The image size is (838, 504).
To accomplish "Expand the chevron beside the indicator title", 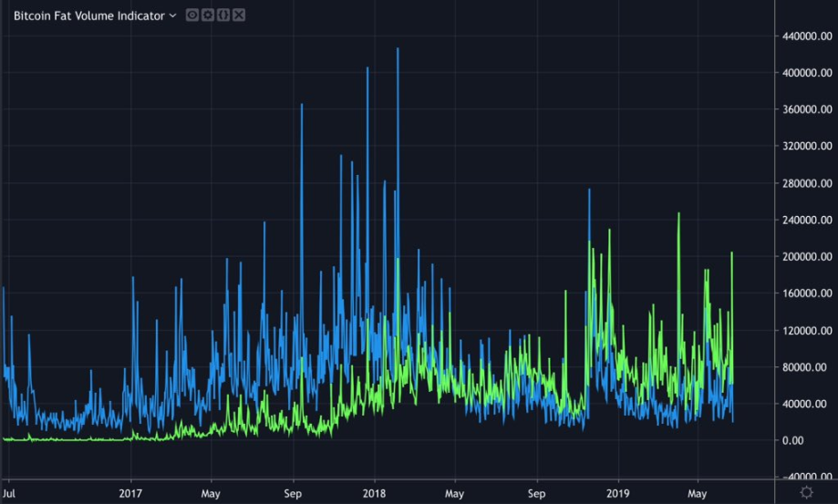I will 173,15.
